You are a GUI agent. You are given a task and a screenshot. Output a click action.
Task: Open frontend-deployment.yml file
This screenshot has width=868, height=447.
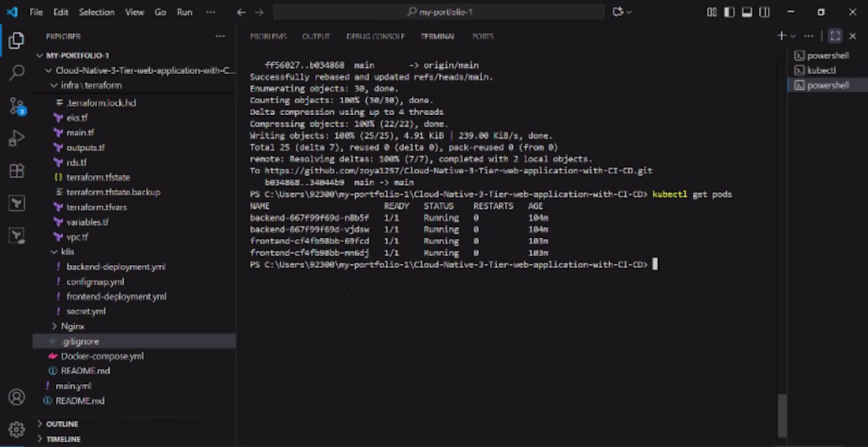[116, 296]
